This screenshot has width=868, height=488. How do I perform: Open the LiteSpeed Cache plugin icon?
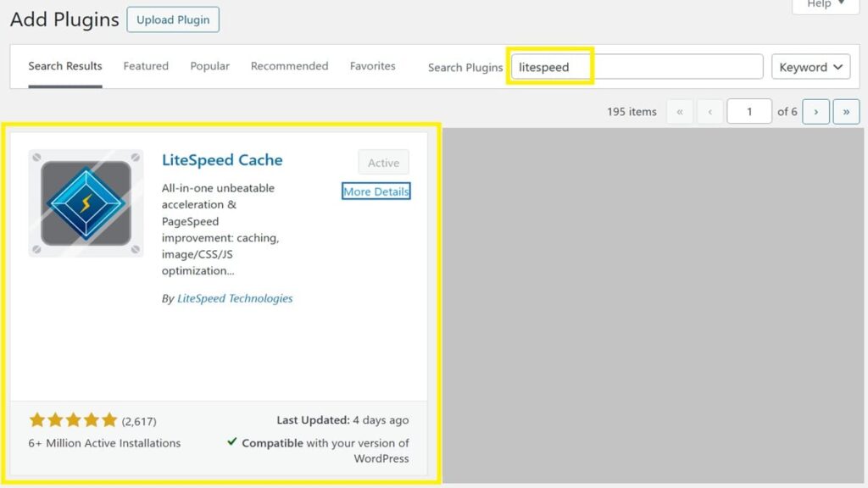(x=86, y=203)
